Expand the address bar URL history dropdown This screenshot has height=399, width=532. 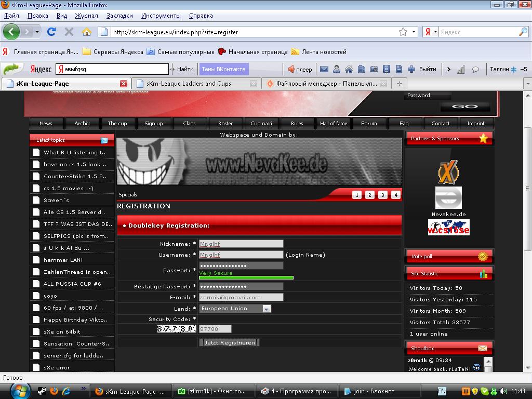pos(414,32)
